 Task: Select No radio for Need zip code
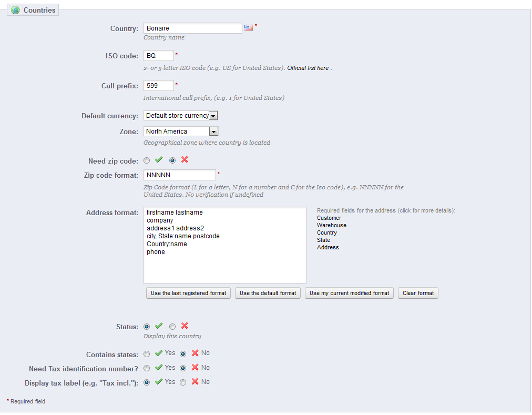[172, 160]
